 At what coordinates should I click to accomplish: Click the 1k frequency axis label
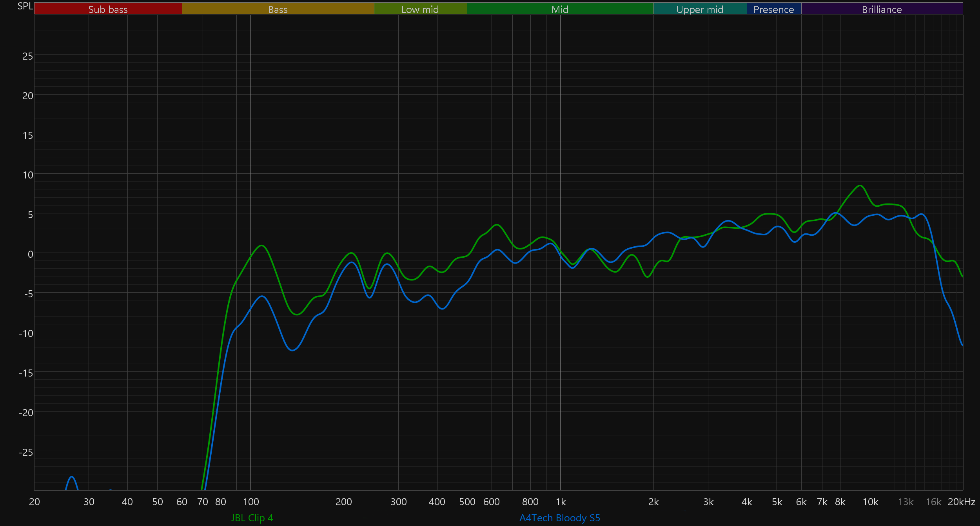point(561,502)
